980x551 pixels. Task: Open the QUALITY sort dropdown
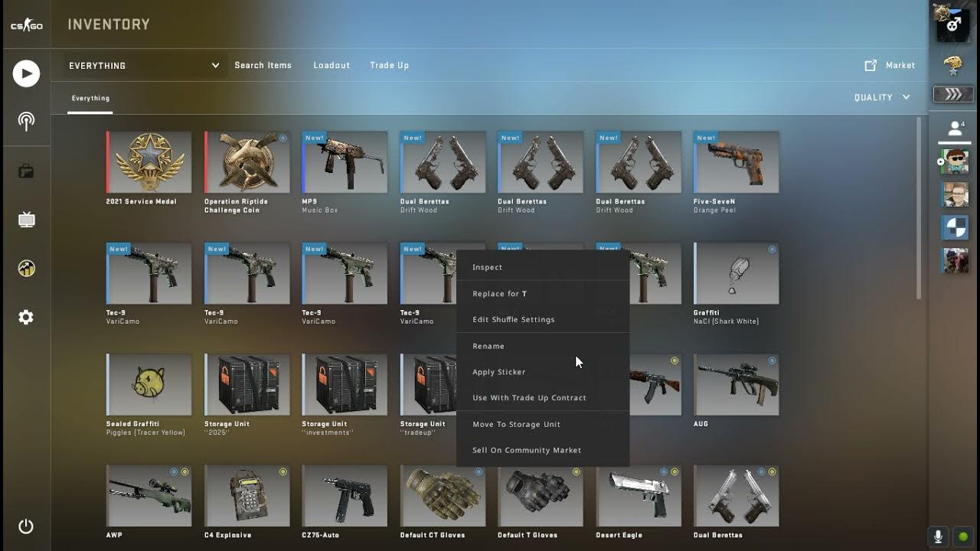[x=882, y=97]
